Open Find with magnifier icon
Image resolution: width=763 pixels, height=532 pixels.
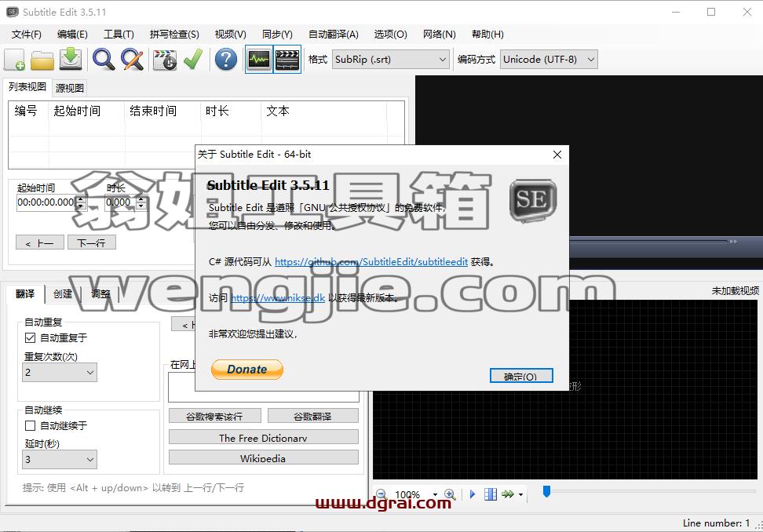(104, 60)
